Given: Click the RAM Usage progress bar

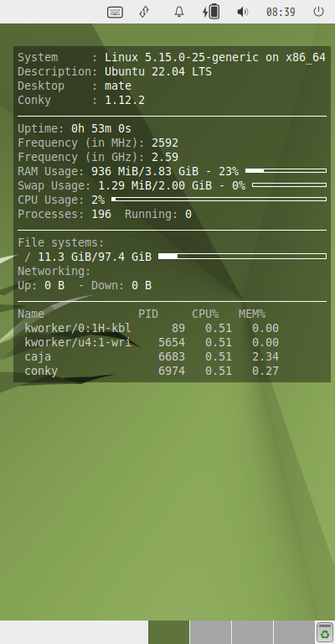Looking at the screenshot, I should coord(286,170).
